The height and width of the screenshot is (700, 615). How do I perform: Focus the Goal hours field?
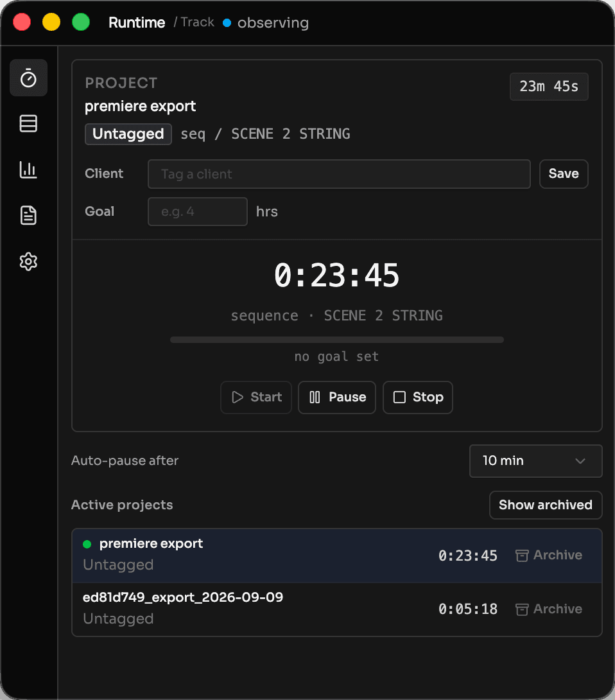pos(198,212)
